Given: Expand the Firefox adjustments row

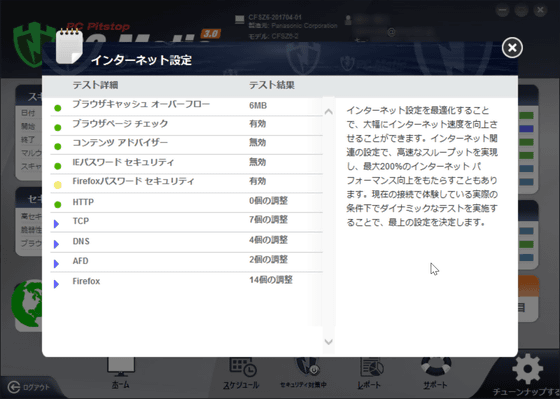Looking at the screenshot, I should [56, 284].
